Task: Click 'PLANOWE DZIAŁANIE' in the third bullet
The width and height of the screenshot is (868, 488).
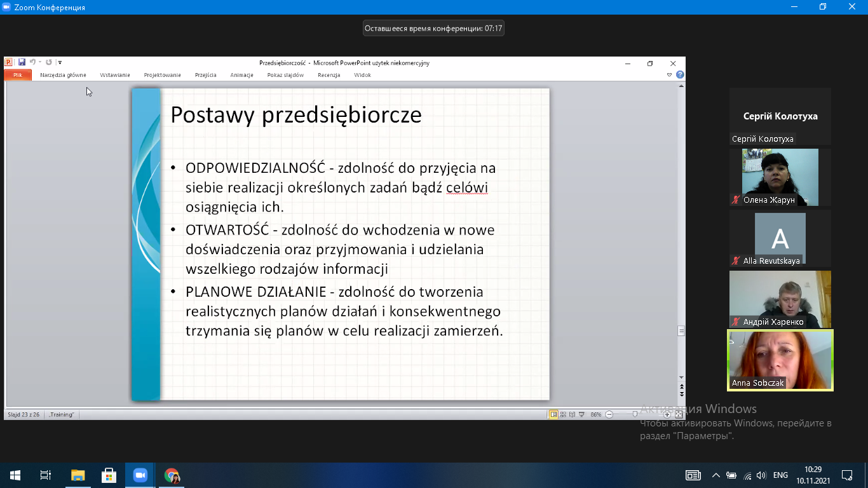Action: [256, 292]
